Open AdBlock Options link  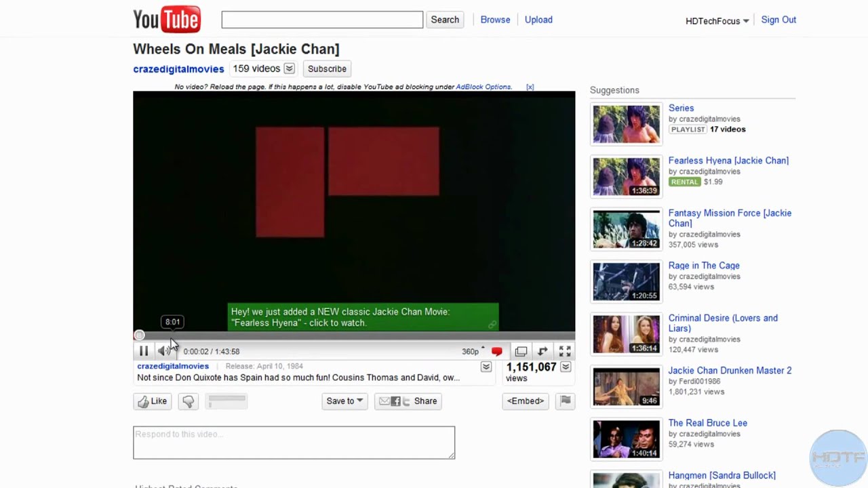pyautogui.click(x=484, y=87)
